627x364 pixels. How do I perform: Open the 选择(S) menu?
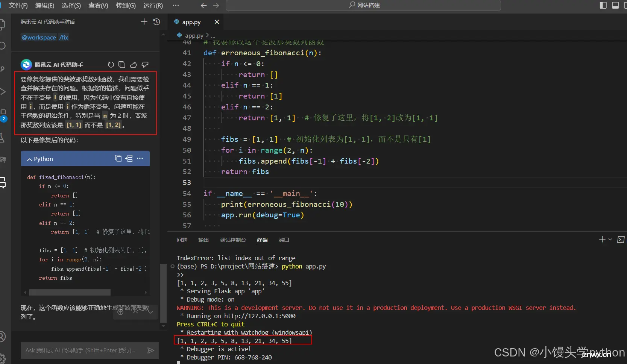71,5
